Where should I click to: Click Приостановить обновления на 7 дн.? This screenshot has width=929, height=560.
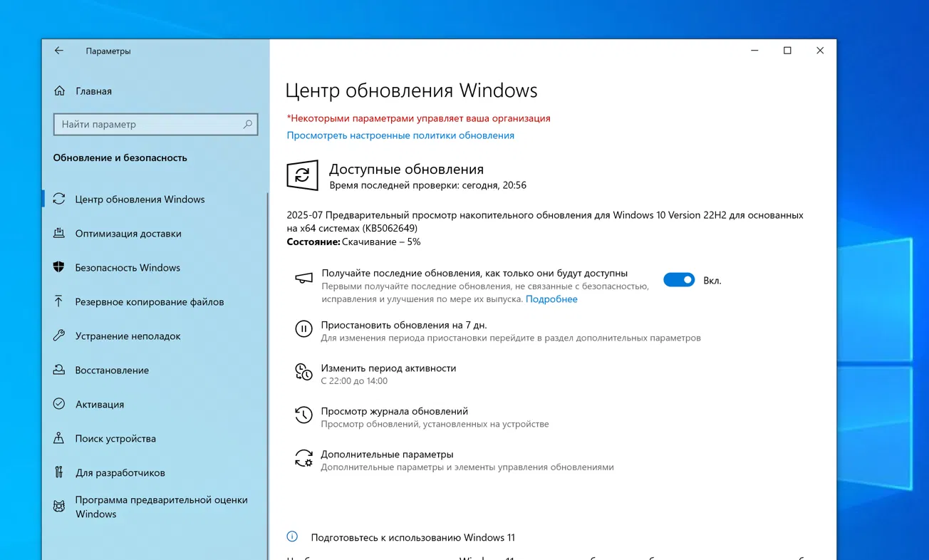coord(404,325)
